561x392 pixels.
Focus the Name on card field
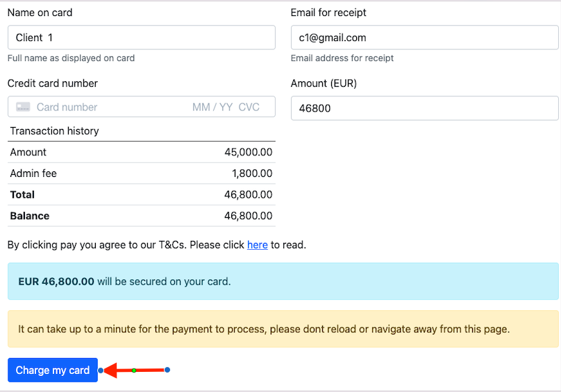tap(141, 37)
